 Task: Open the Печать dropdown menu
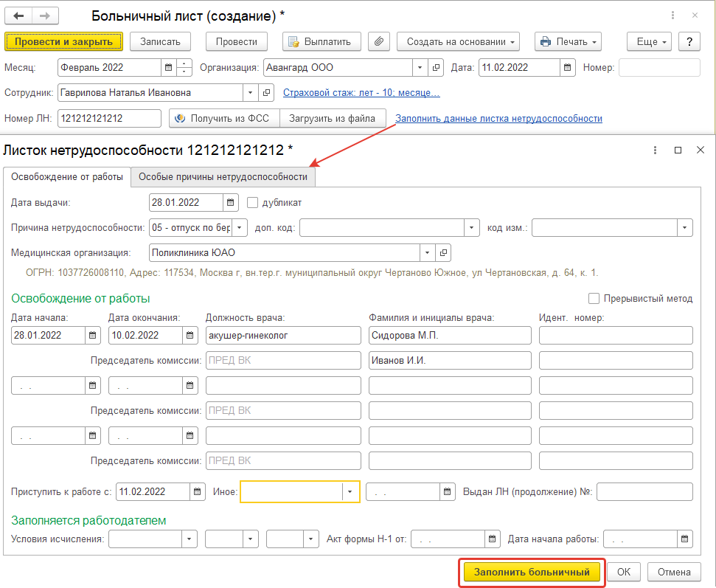coord(568,41)
